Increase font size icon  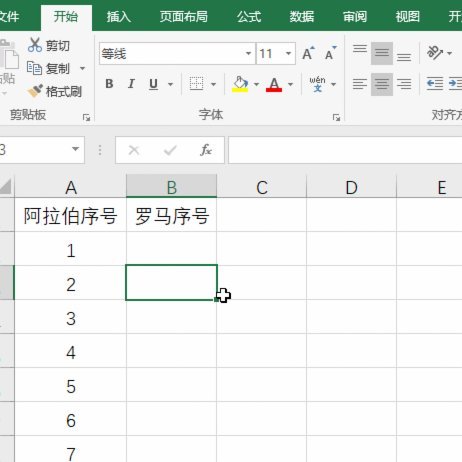308,53
